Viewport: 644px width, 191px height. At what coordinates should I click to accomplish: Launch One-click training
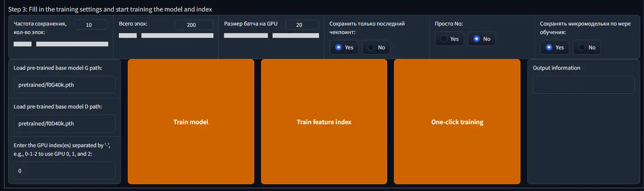point(457,122)
